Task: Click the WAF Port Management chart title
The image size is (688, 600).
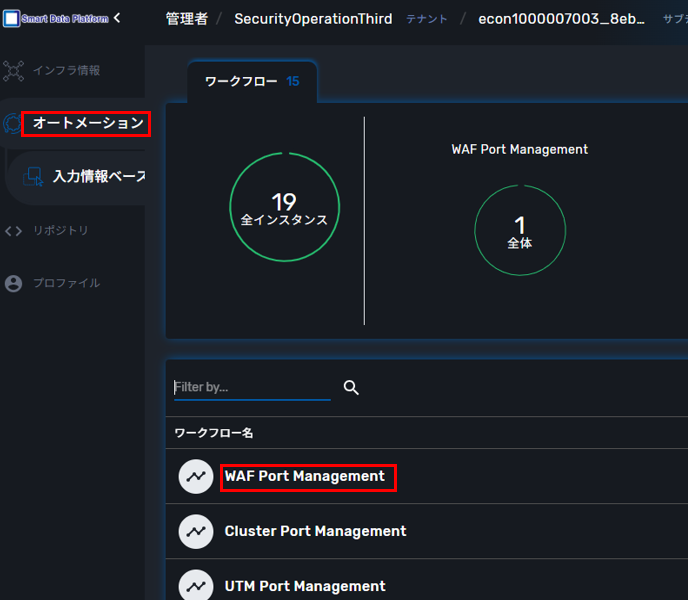Action: [520, 150]
